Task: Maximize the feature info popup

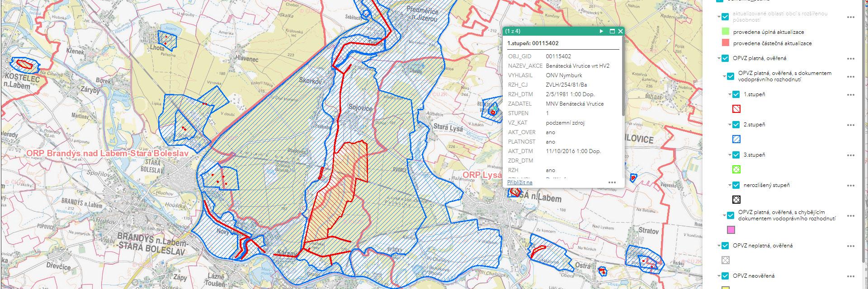Action: pos(612,31)
